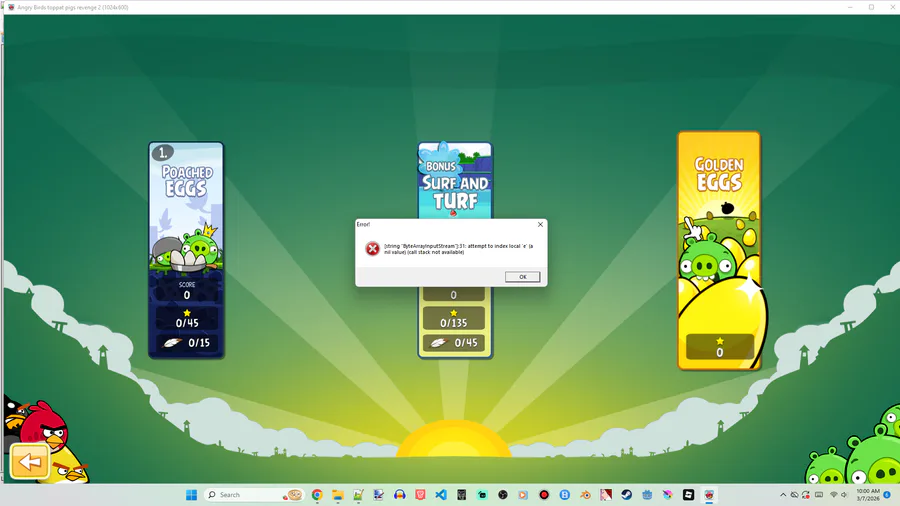Click the Poached Eggs 0/15 feather counter
The image size is (900, 506).
click(x=187, y=343)
